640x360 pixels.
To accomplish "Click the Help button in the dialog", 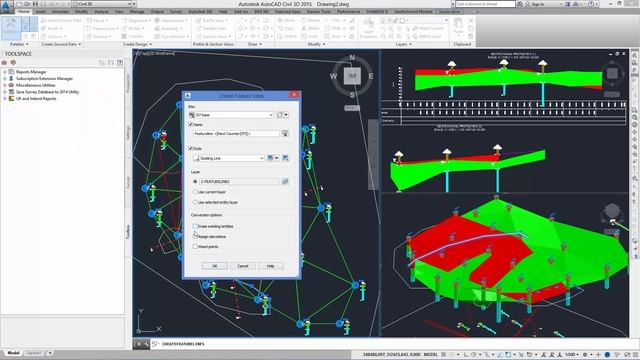I will point(271,266).
